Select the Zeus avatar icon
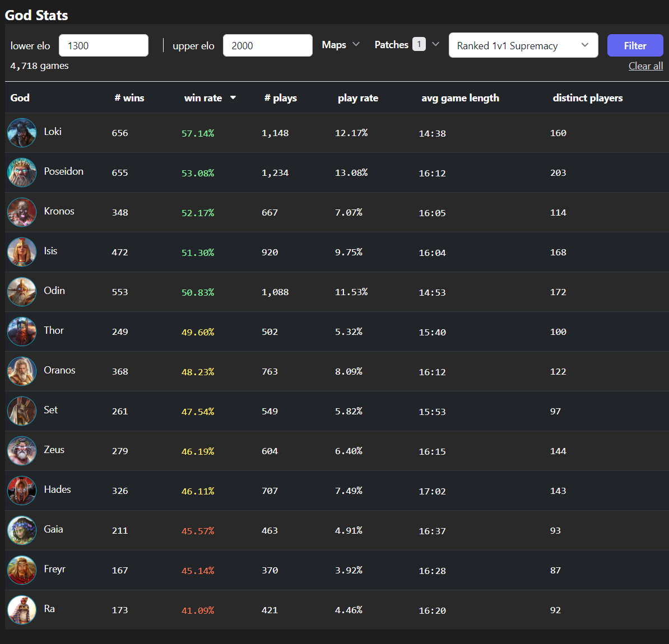 coord(22,451)
